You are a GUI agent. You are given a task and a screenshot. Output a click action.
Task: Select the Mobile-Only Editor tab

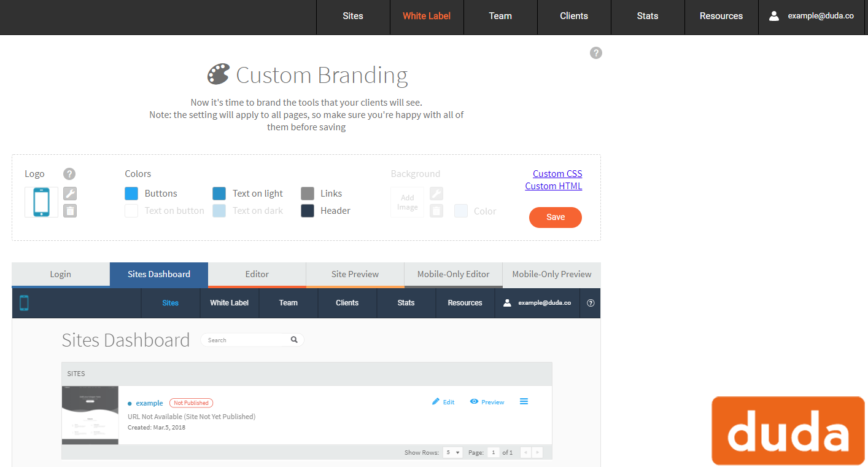point(453,275)
